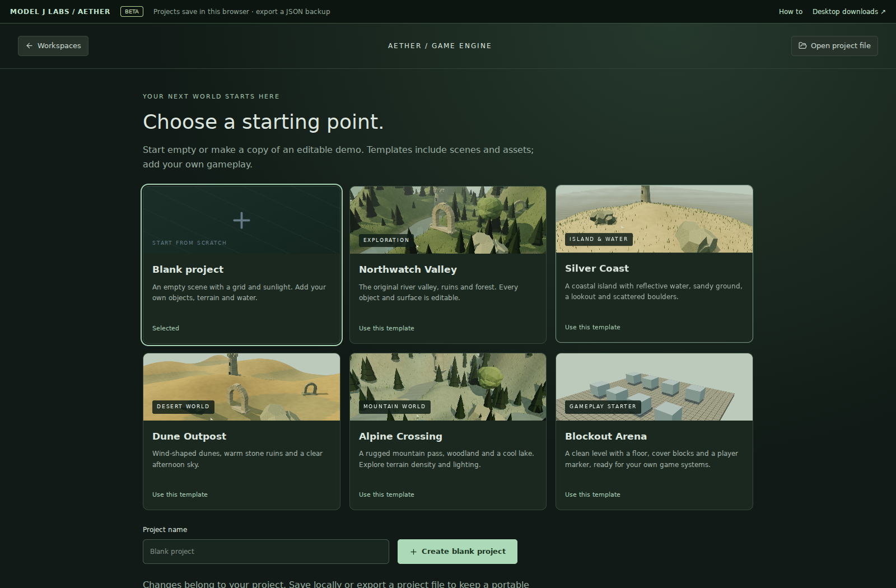Click the Choose a starting point heading
Image resolution: width=896 pixels, height=588 pixels.
point(263,122)
